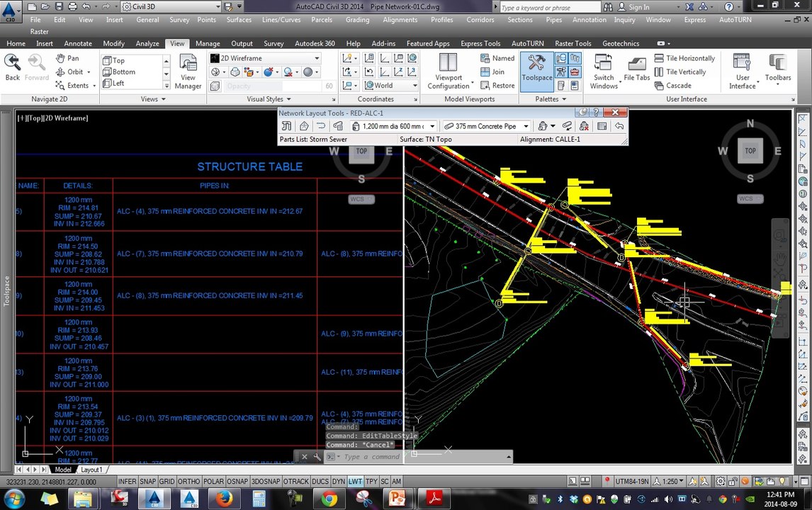The width and height of the screenshot is (812, 510).
Task: Click Tile Vertically button
Action: 680,72
